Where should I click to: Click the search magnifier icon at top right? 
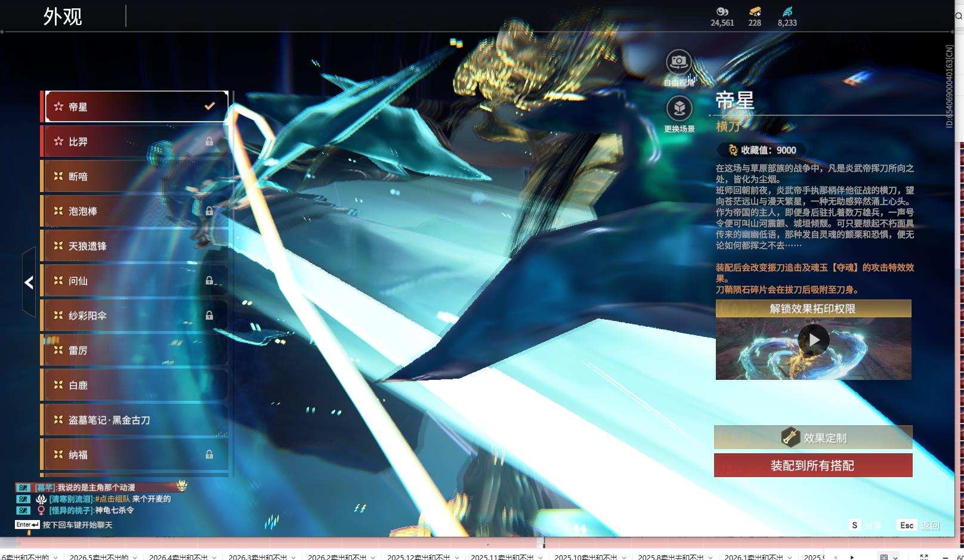[x=959, y=16]
